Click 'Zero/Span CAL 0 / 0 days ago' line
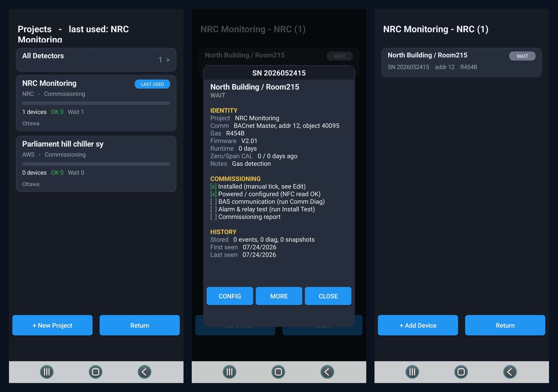Viewport: 558px width, 392px height. 254,156
